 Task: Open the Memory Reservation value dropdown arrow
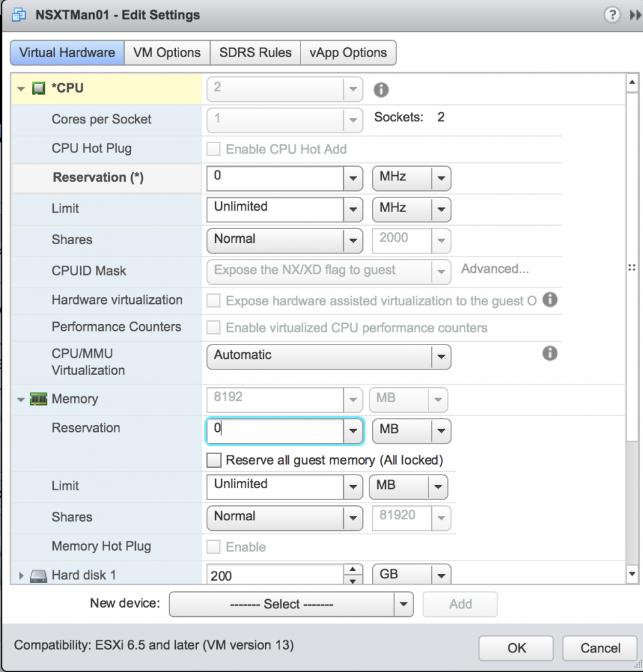(353, 430)
